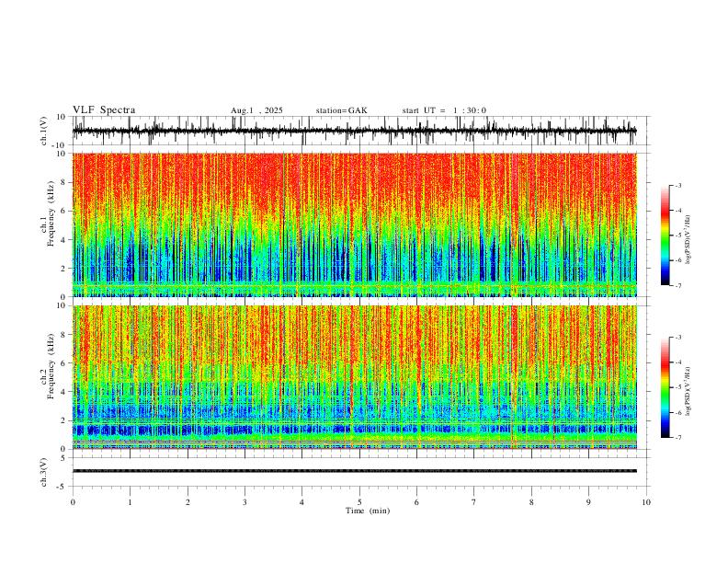The width and height of the screenshot is (728, 563).
Task: Click the 'Time (min)' axis label
Action: point(368,511)
